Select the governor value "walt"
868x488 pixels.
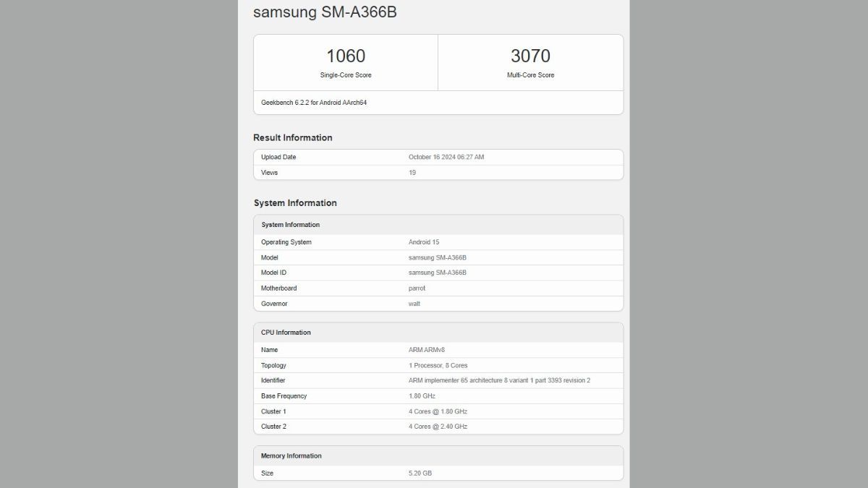coord(414,304)
